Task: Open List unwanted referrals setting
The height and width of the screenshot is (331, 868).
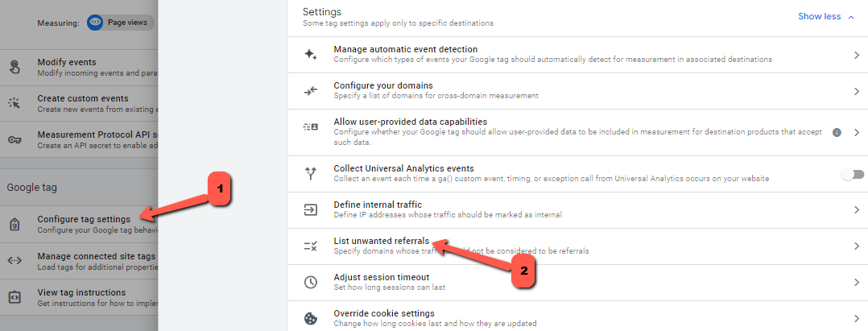Action: coord(578,246)
